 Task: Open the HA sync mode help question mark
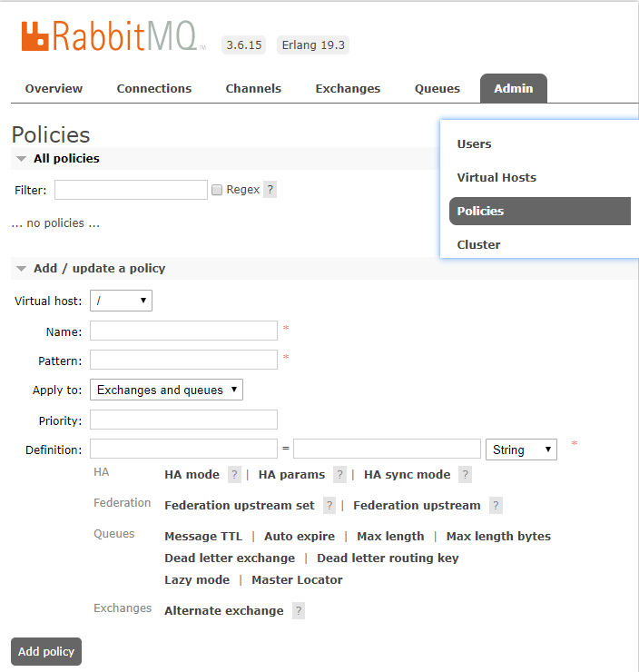(x=465, y=474)
